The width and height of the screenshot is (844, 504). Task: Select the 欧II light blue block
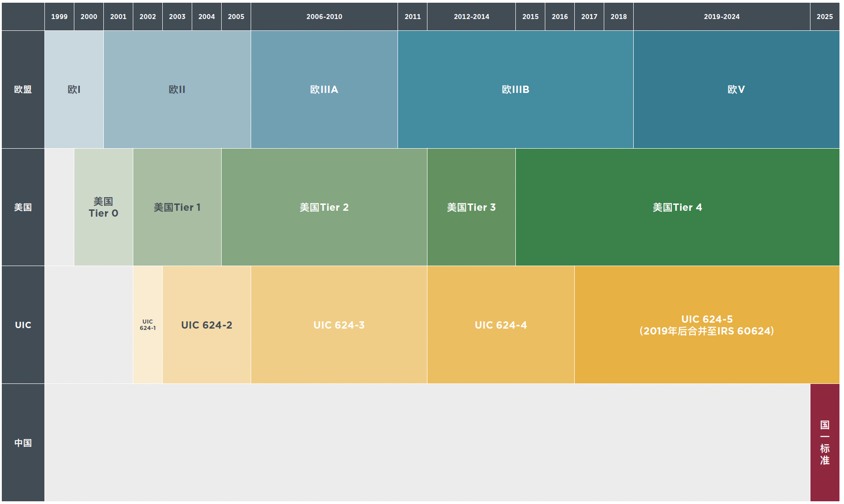[x=177, y=89]
